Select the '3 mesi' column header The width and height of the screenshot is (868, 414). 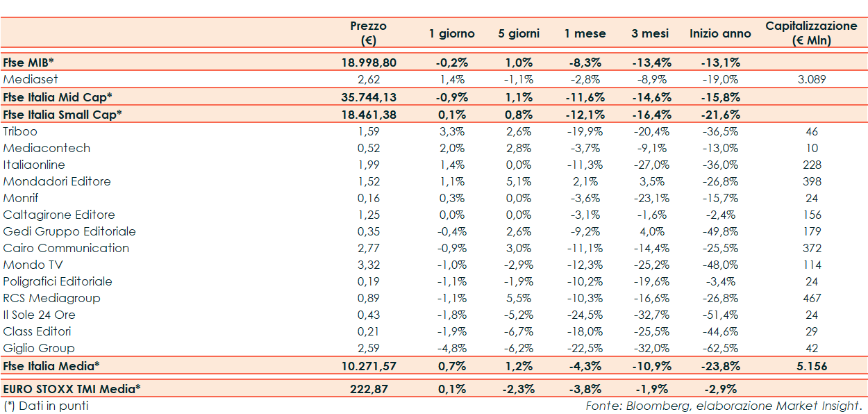(650, 33)
